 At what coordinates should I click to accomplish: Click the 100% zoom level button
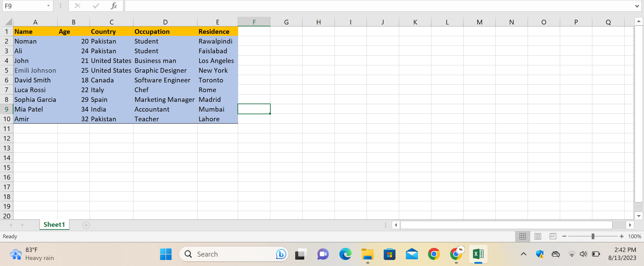(x=634, y=237)
